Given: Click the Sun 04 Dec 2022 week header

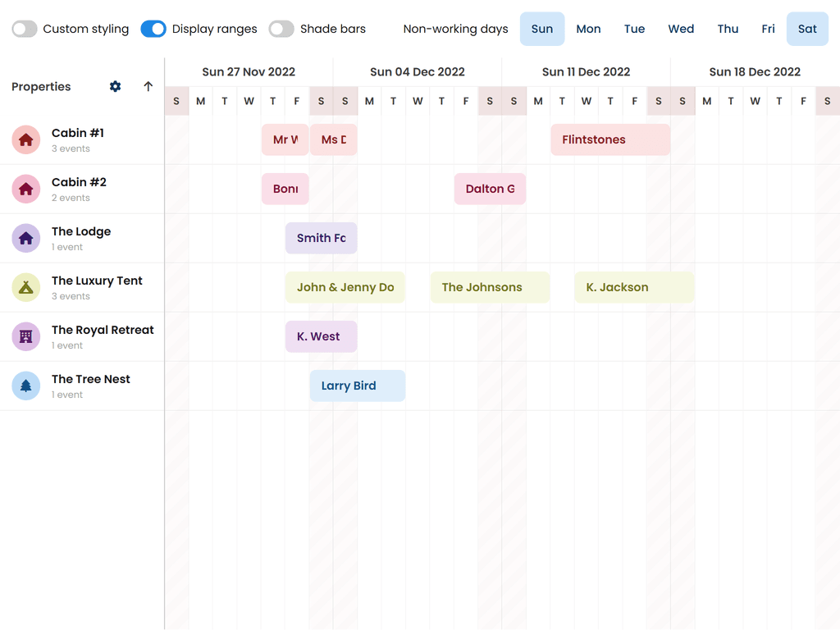Looking at the screenshot, I should point(417,71).
